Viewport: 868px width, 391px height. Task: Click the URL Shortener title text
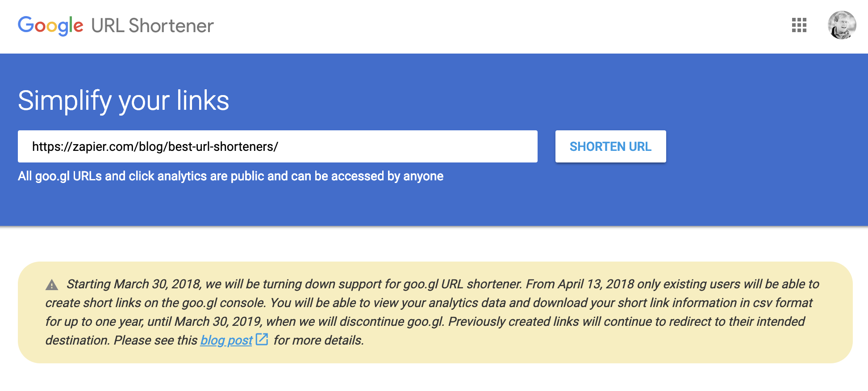pyautogui.click(x=152, y=25)
